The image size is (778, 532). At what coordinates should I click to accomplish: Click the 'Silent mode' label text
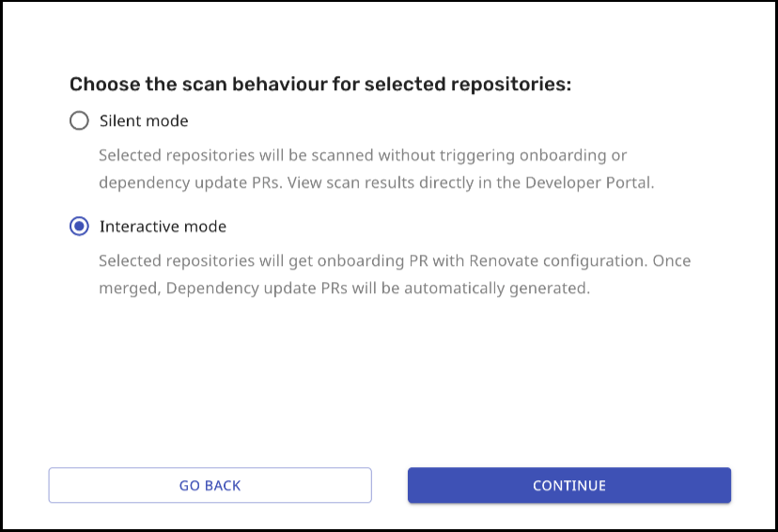click(144, 120)
